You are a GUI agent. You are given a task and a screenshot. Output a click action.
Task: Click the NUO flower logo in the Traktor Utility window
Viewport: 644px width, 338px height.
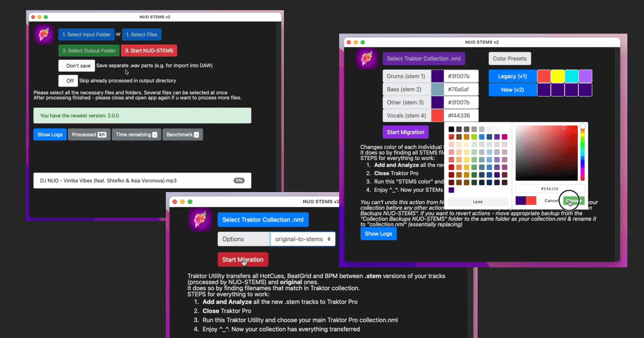[x=200, y=219]
